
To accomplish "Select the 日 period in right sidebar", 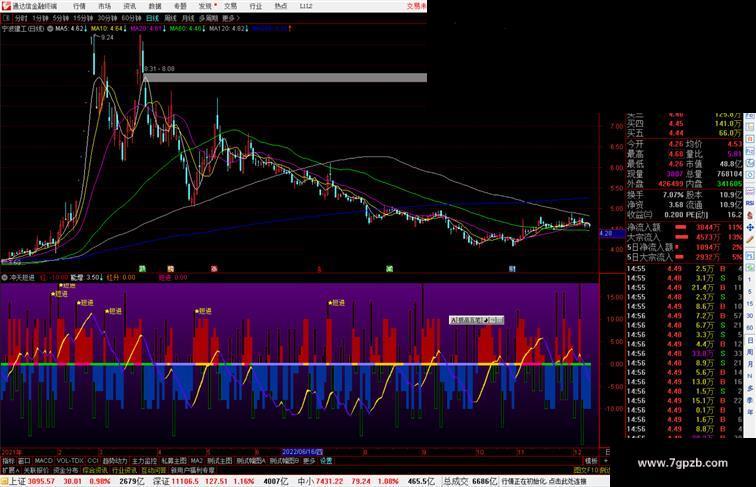I will (x=750, y=340).
